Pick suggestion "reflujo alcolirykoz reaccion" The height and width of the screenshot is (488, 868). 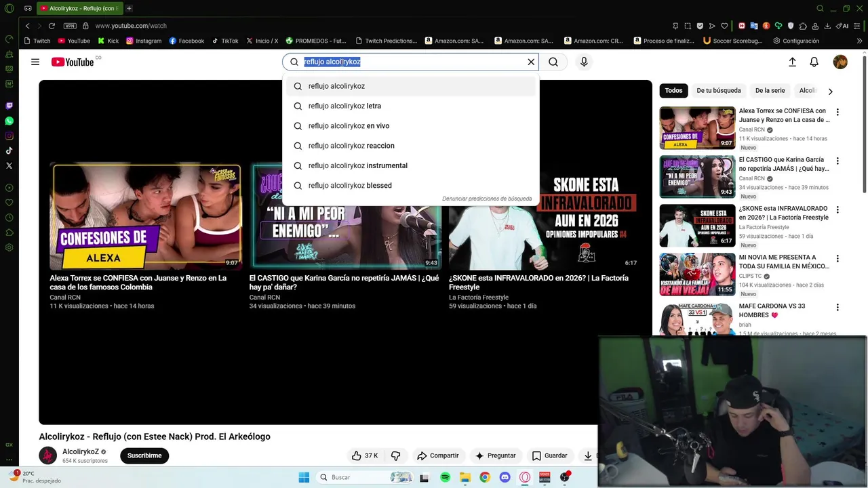pyautogui.click(x=411, y=146)
